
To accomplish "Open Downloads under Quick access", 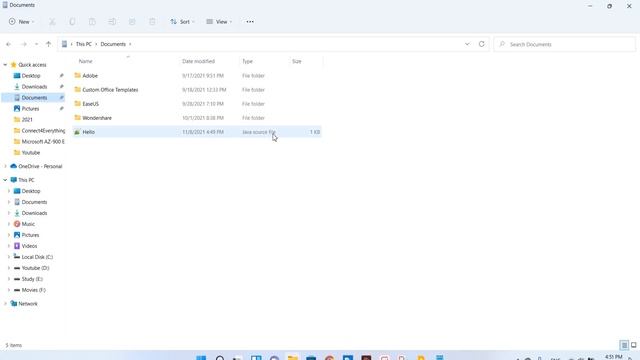I will click(34, 87).
